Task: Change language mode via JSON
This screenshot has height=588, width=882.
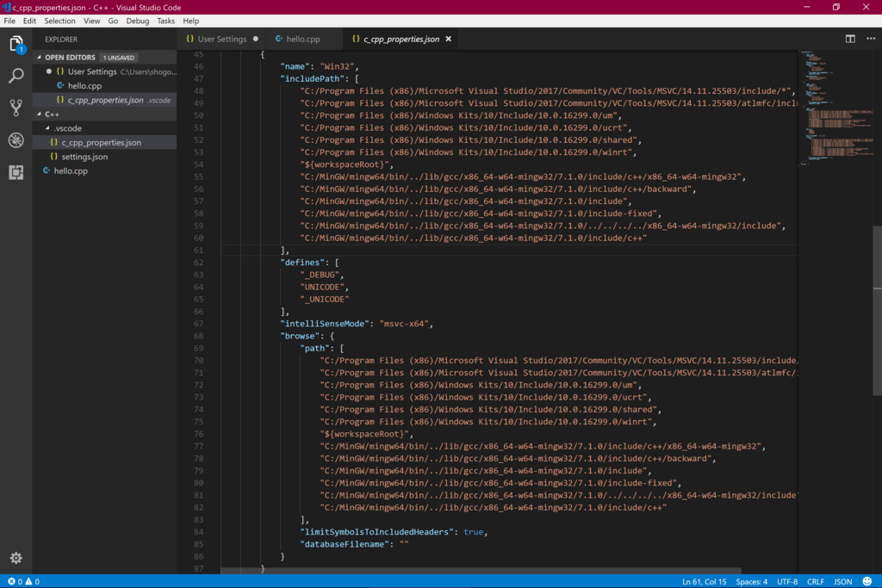Action: click(842, 581)
